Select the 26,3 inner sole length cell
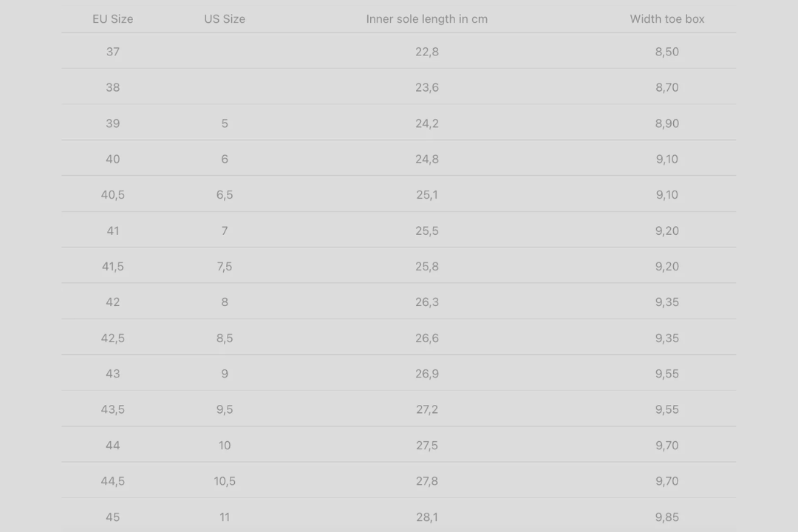Viewport: 798px width, 532px height. click(426, 302)
